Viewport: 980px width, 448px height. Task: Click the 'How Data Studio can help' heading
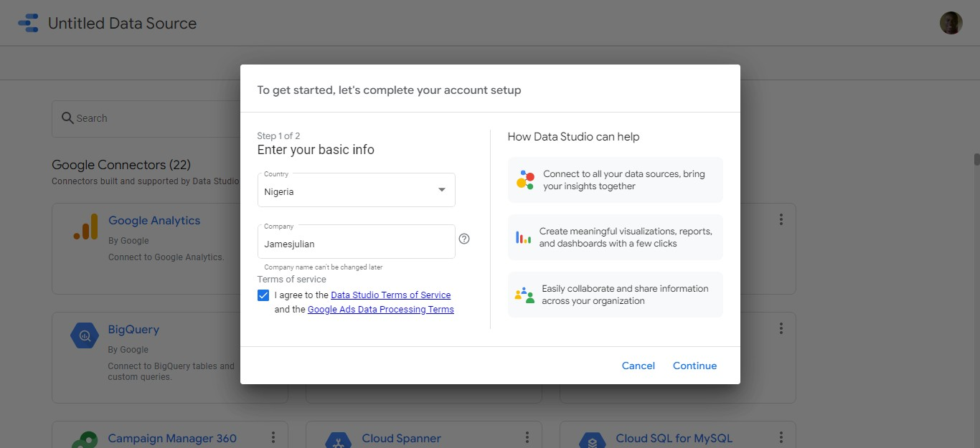click(x=573, y=136)
